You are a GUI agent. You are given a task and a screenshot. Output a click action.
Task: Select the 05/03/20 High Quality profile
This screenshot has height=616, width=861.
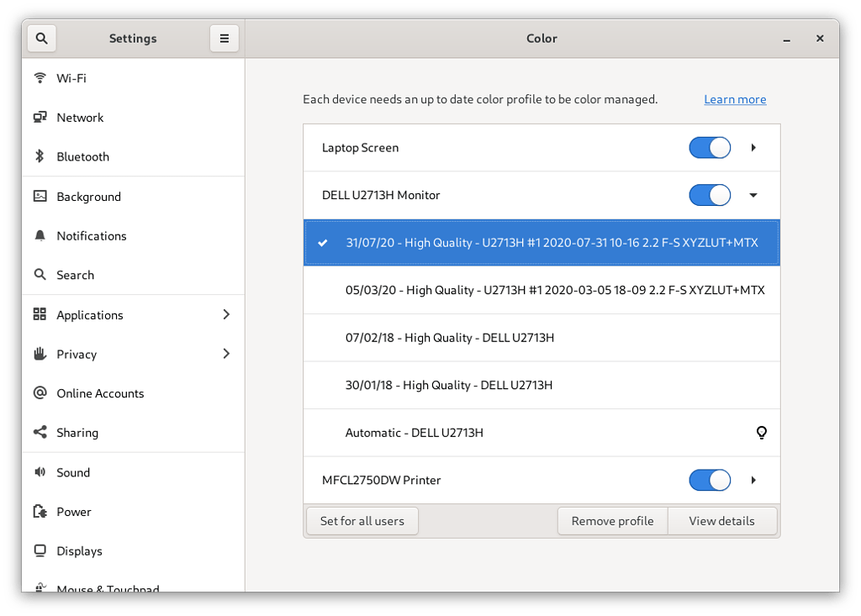(x=555, y=290)
